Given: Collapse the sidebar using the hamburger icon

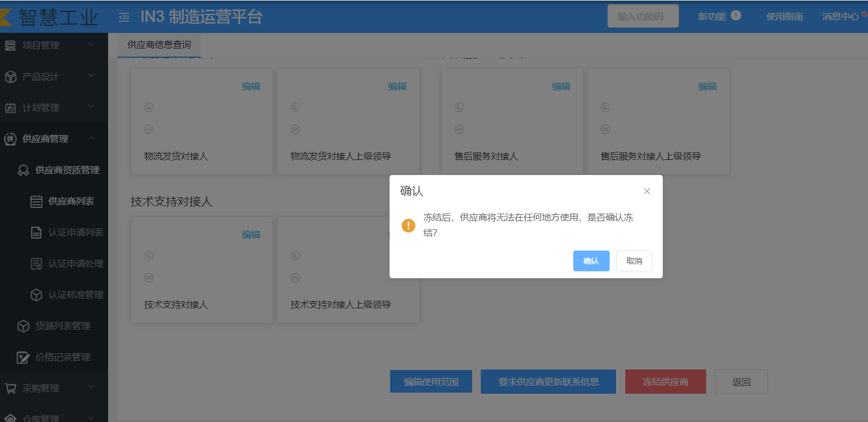Looking at the screenshot, I should 123,17.
